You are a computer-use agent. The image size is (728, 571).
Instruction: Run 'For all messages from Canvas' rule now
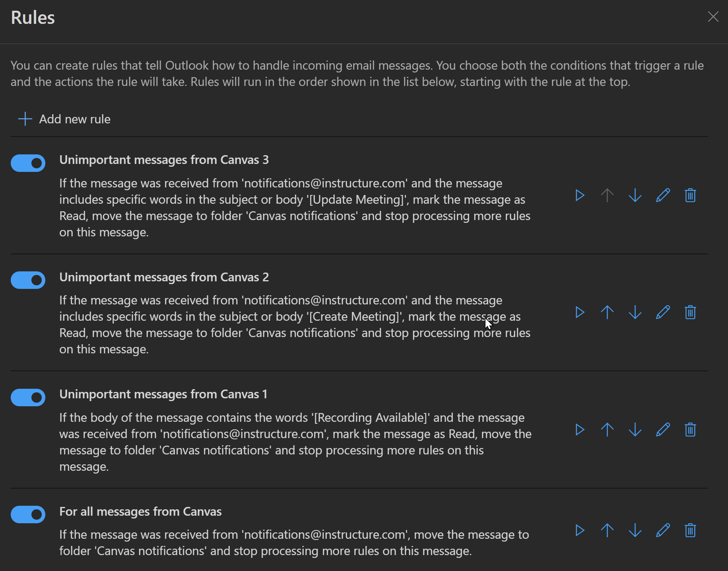[580, 530]
